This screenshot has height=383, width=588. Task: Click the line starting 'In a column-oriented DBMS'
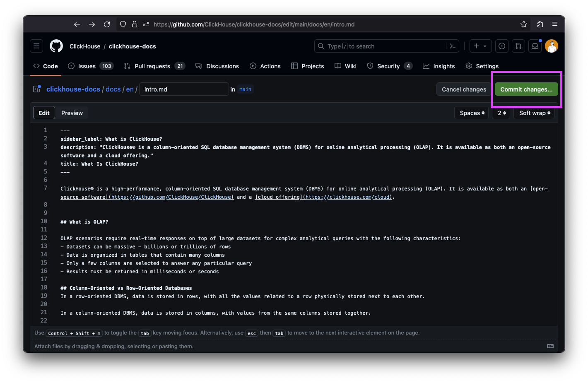[216, 313]
